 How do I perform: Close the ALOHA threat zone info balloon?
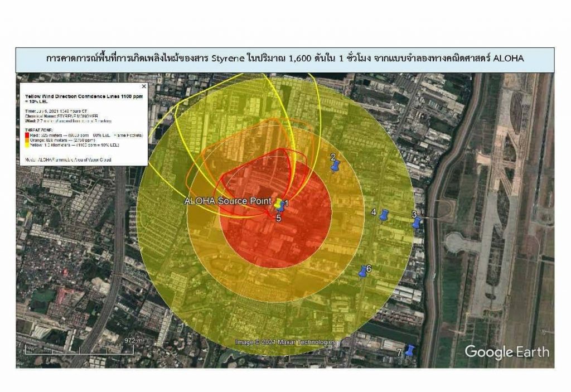(x=144, y=86)
